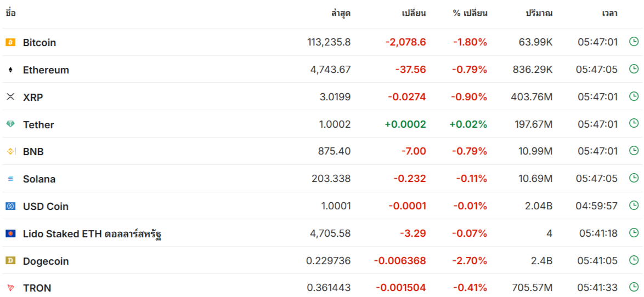Click the Bitcoin coin logo icon
644x297 pixels.
click(x=10, y=42)
